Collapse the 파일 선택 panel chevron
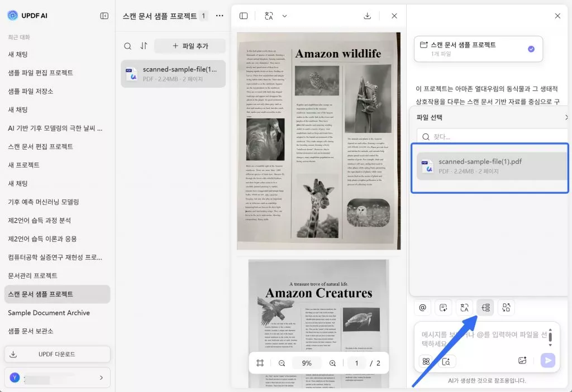This screenshot has width=572, height=392. [x=566, y=117]
